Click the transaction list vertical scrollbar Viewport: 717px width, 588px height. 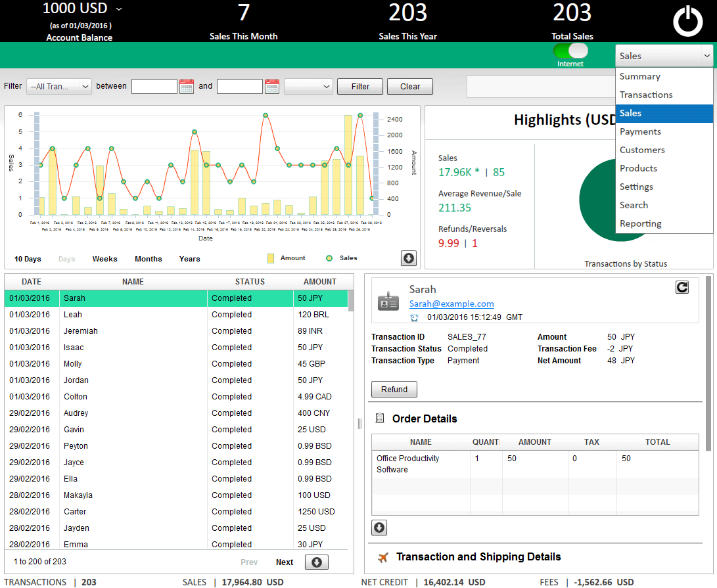coord(351,301)
